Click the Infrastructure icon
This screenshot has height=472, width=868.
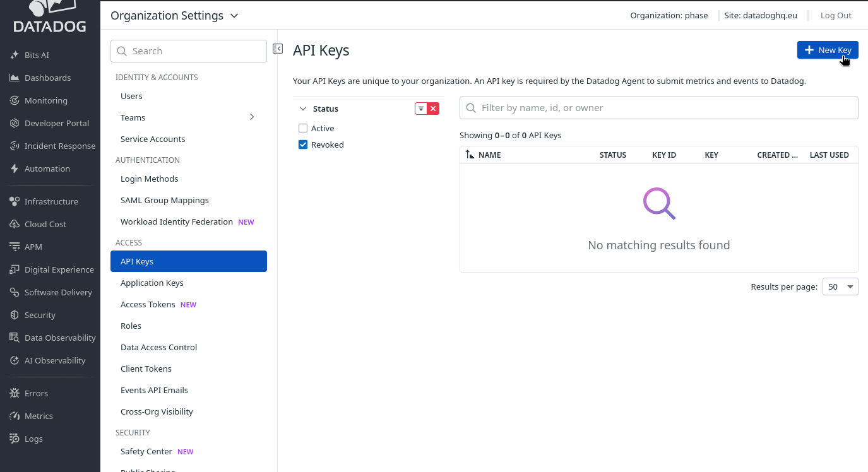[x=15, y=201]
